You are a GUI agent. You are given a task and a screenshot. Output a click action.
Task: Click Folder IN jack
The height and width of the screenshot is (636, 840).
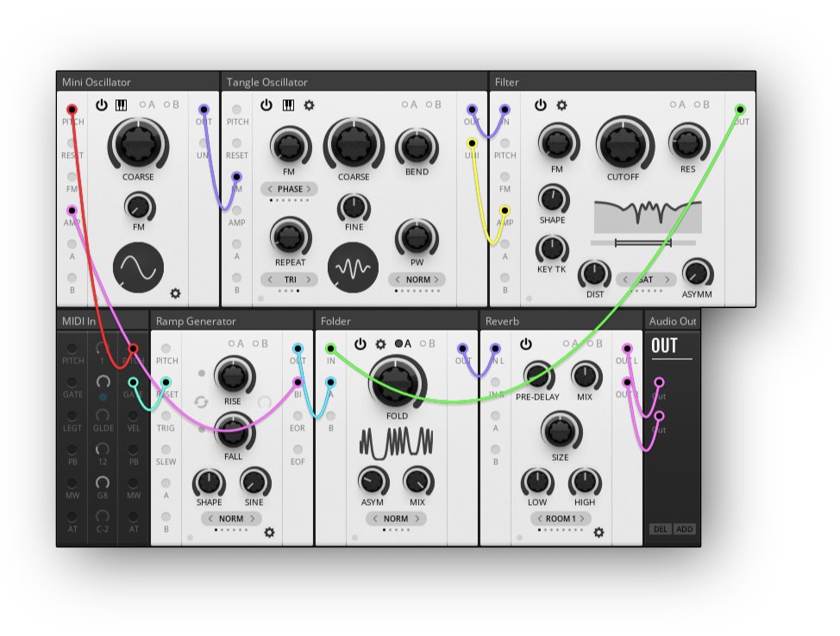pos(330,349)
